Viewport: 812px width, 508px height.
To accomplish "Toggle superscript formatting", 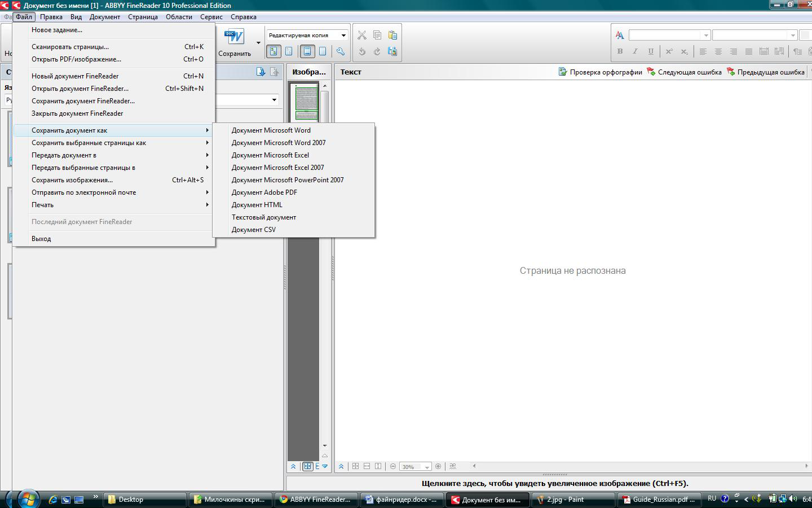I will pyautogui.click(x=669, y=51).
